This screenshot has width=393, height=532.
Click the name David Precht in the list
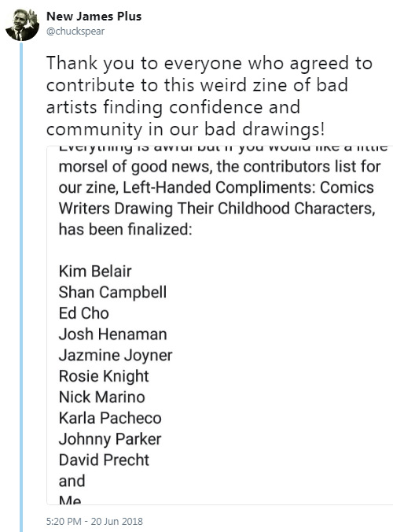104,460
